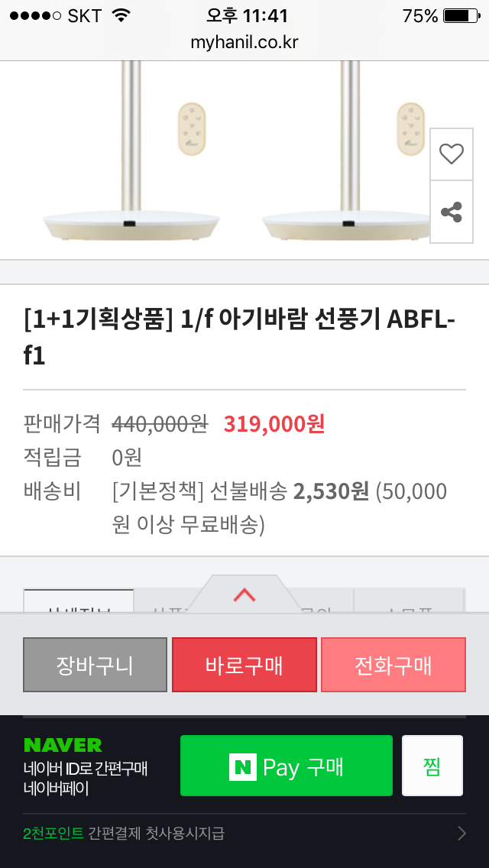Viewport: 489px width, 868px height.
Task: Tap the right fan remote control image
Action: pyautogui.click(x=410, y=127)
